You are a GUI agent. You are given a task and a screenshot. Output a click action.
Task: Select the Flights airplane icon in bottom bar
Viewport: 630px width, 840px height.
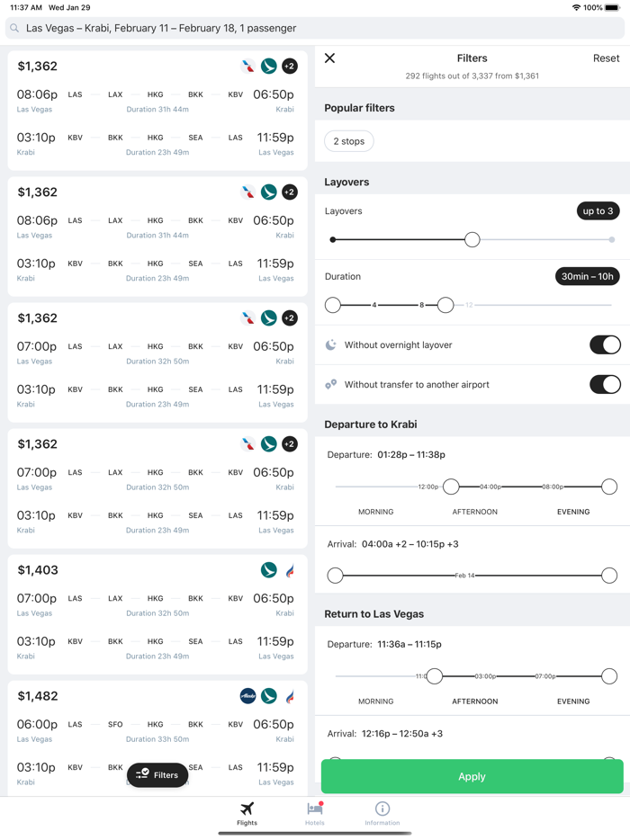pos(246,808)
